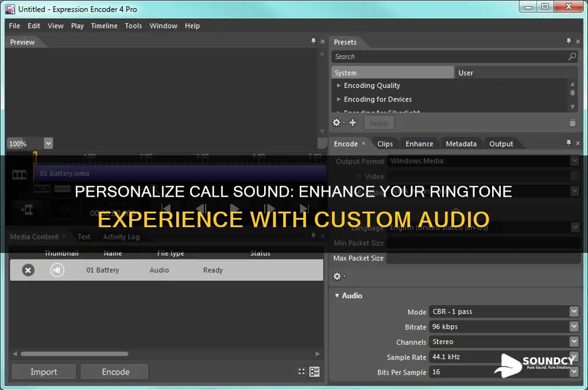Click the media list scroll right arrow
The image size is (588, 390).
[x=318, y=354]
